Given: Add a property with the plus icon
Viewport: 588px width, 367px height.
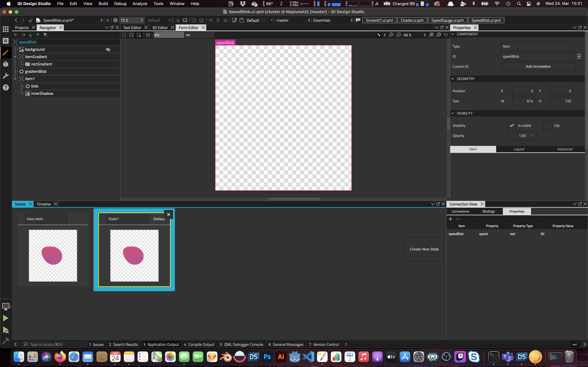Looking at the screenshot, I should 450,219.
